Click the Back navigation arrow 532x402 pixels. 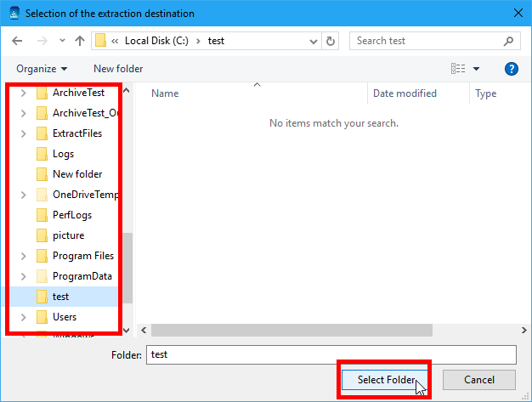click(x=18, y=41)
